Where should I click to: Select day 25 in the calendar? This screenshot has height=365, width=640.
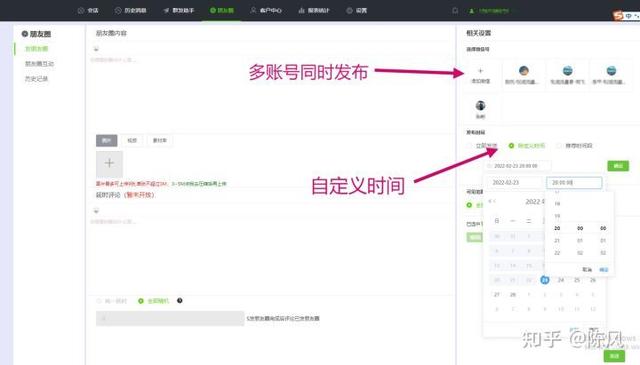pyautogui.click(x=577, y=280)
